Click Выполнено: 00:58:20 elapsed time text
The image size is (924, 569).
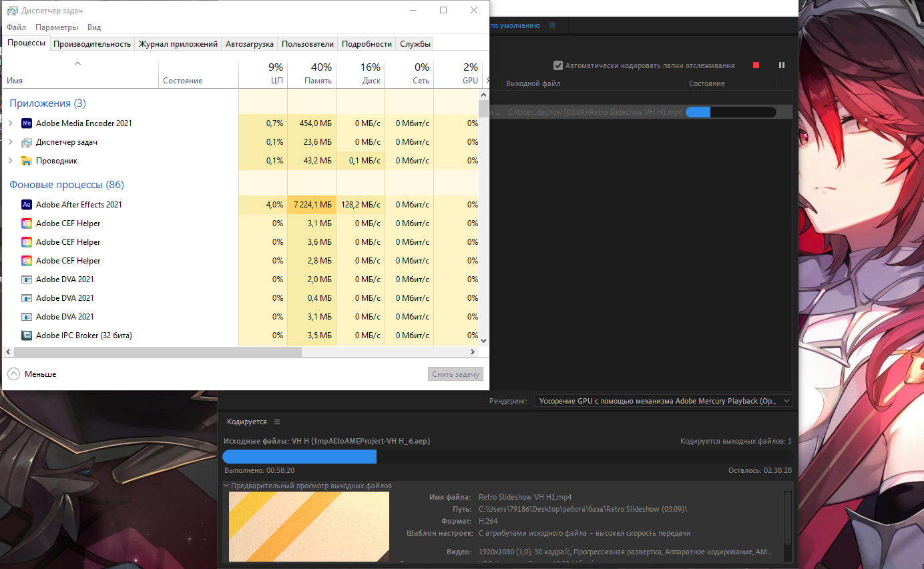(259, 470)
